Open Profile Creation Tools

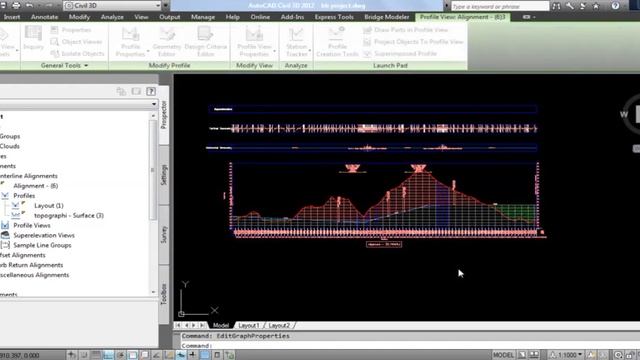coord(337,41)
